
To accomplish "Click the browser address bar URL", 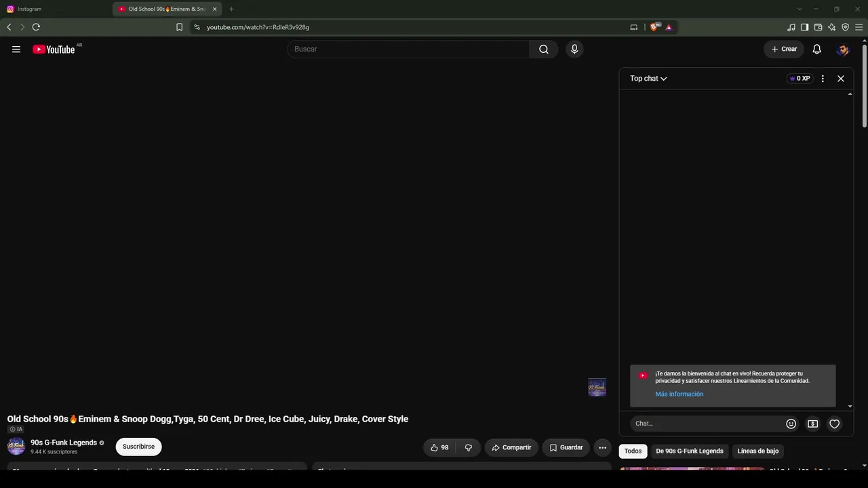I will tap(258, 27).
